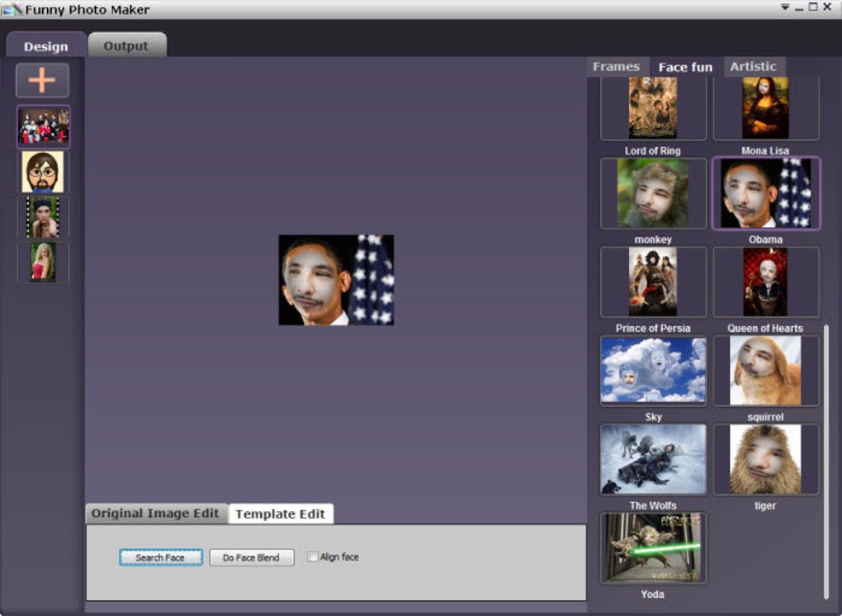Minimize the Funny Photo Maker window
Screen dimensions: 842x616
coord(800,8)
